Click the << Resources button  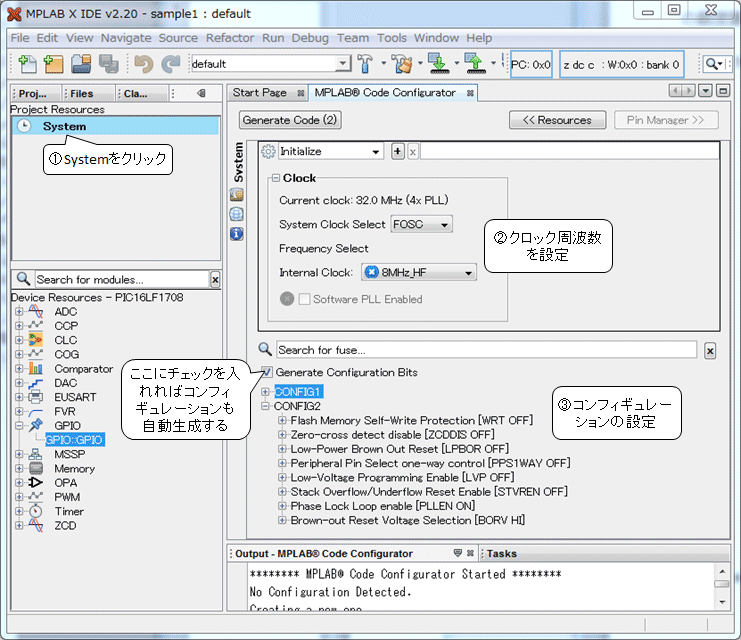(557, 120)
